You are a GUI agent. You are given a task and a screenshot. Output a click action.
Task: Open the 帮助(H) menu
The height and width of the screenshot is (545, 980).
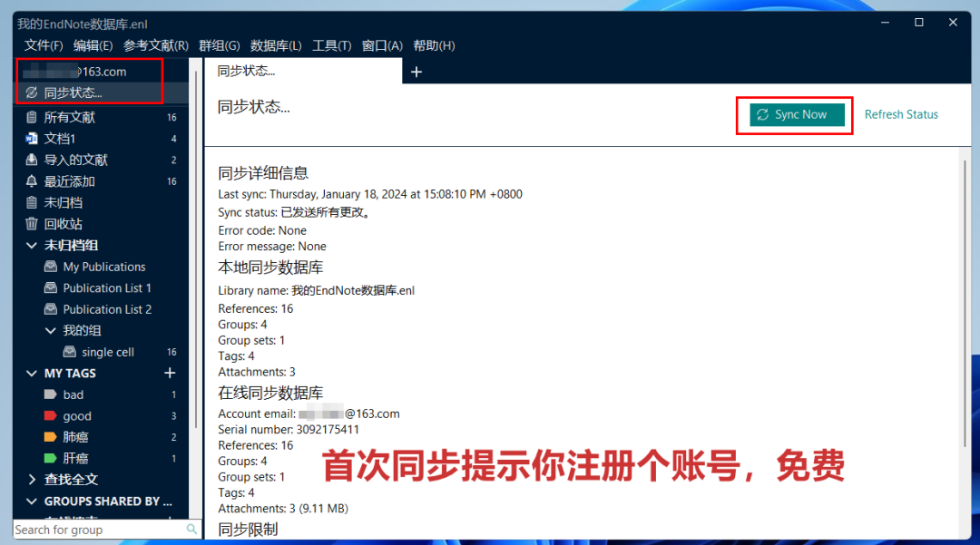(x=434, y=45)
